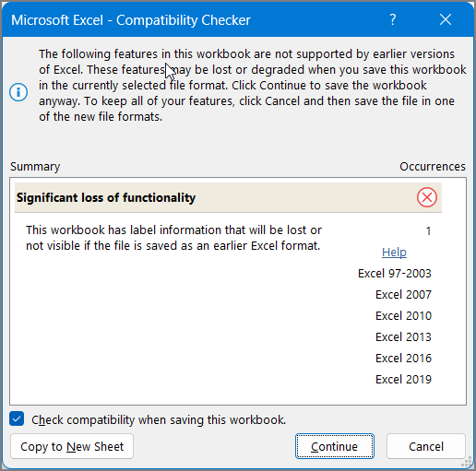476x471 pixels.
Task: Click the Cancel button
Action: point(426,446)
